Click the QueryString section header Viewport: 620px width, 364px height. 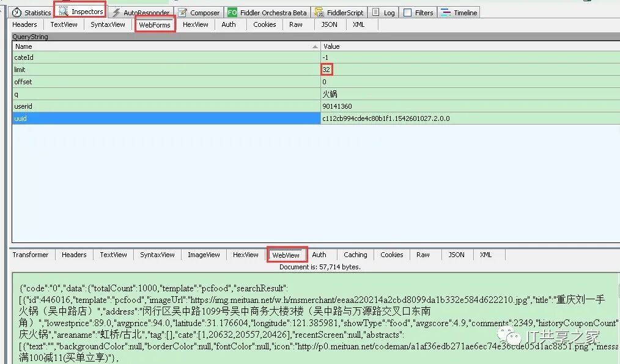316,37
